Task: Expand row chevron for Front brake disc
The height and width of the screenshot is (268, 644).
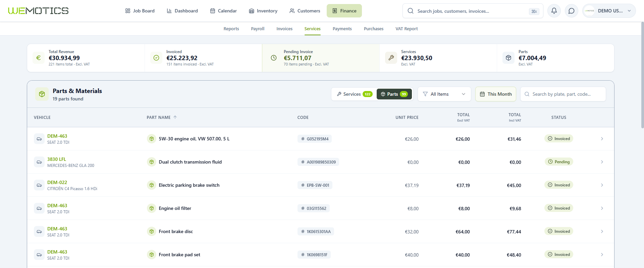Action: (602, 231)
